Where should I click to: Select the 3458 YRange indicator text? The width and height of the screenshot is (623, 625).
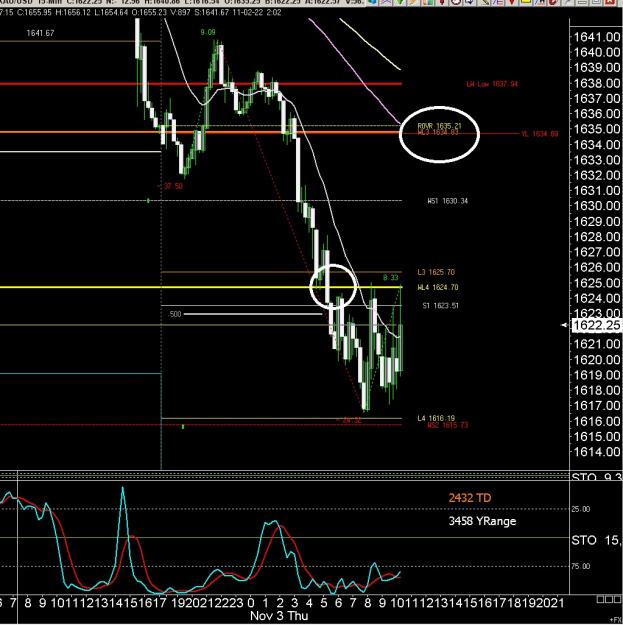click(482, 521)
